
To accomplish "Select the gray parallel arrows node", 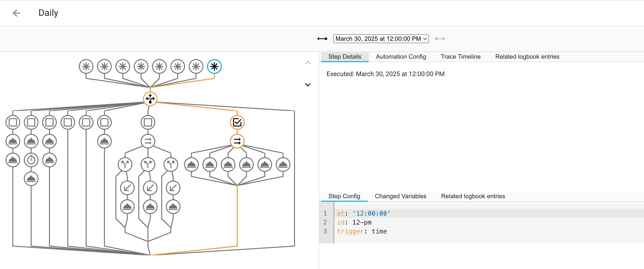I will (x=148, y=141).
